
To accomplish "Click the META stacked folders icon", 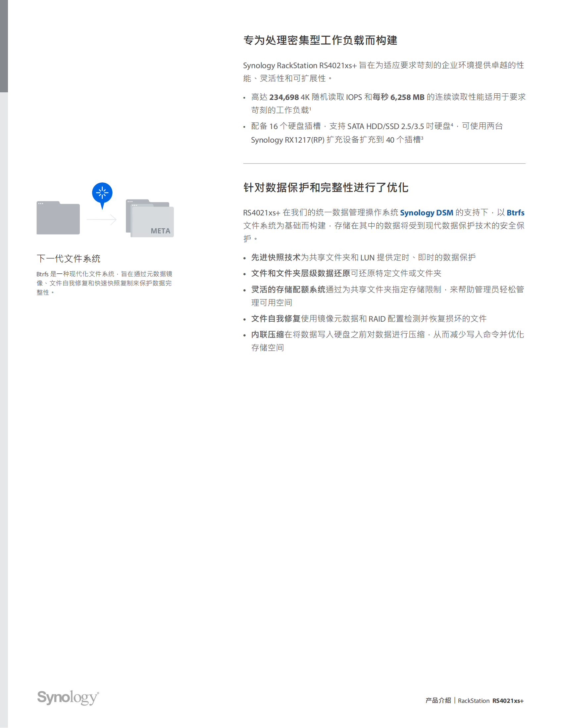I will [x=150, y=218].
